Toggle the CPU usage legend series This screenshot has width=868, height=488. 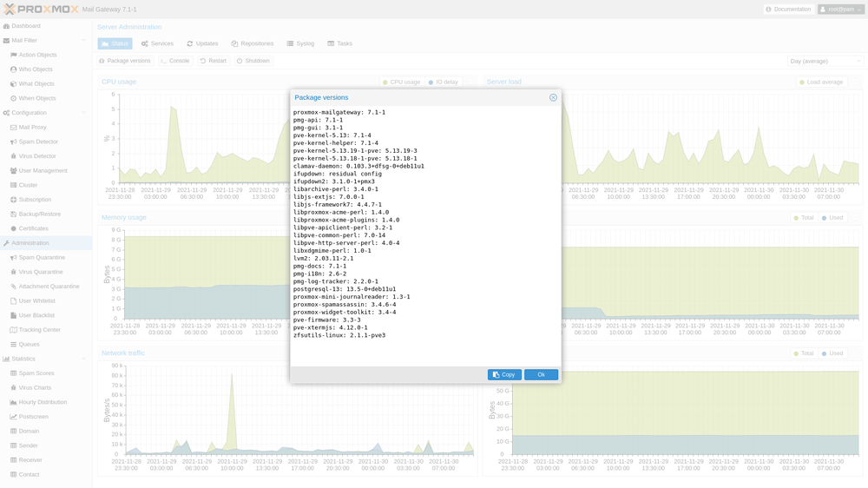(401, 82)
